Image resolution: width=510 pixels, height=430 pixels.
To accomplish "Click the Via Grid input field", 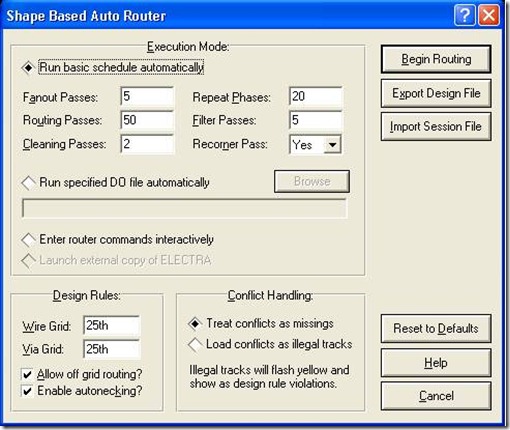I will [111, 349].
